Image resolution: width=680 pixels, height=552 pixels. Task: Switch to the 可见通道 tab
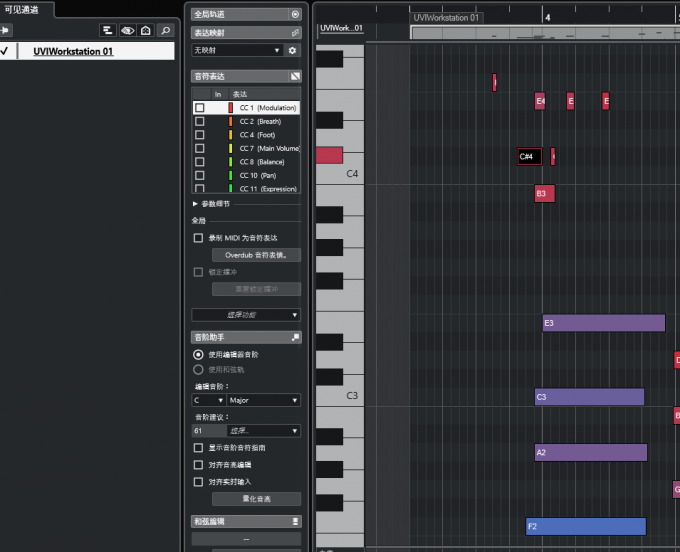tap(22, 10)
